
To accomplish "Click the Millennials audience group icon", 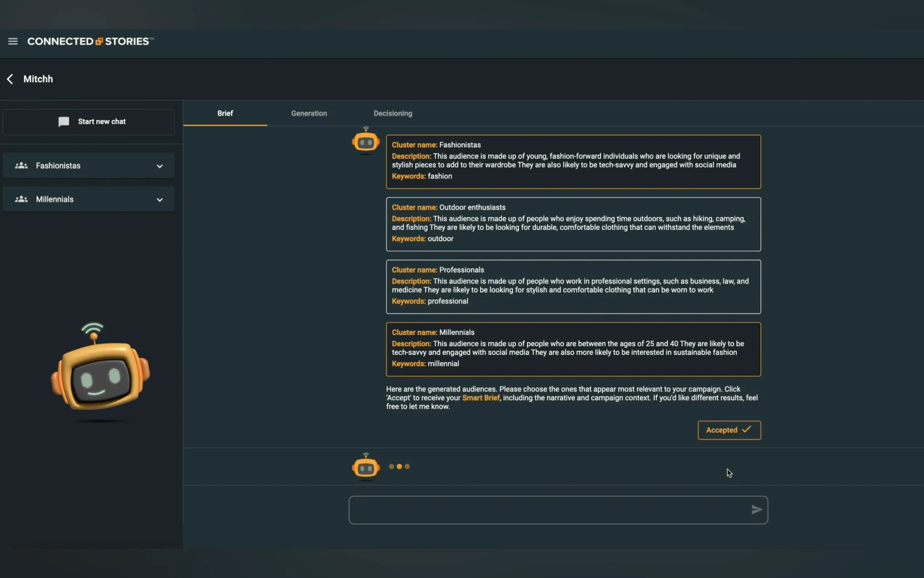I will [x=21, y=199].
